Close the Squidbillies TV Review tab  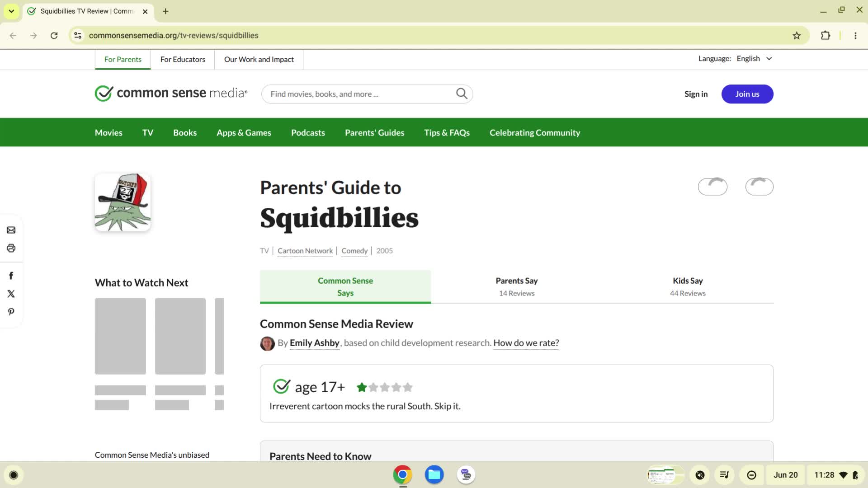tap(145, 11)
